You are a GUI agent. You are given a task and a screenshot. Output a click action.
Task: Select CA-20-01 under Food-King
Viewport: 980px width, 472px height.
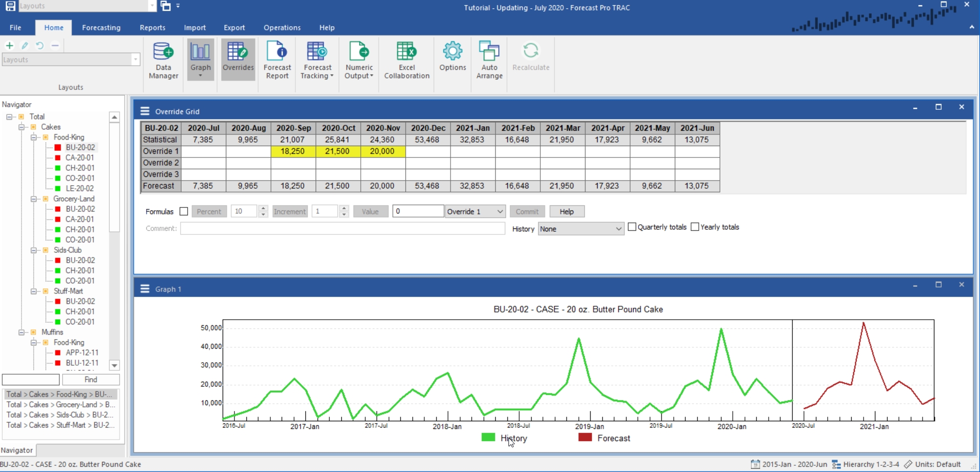pyautogui.click(x=80, y=158)
